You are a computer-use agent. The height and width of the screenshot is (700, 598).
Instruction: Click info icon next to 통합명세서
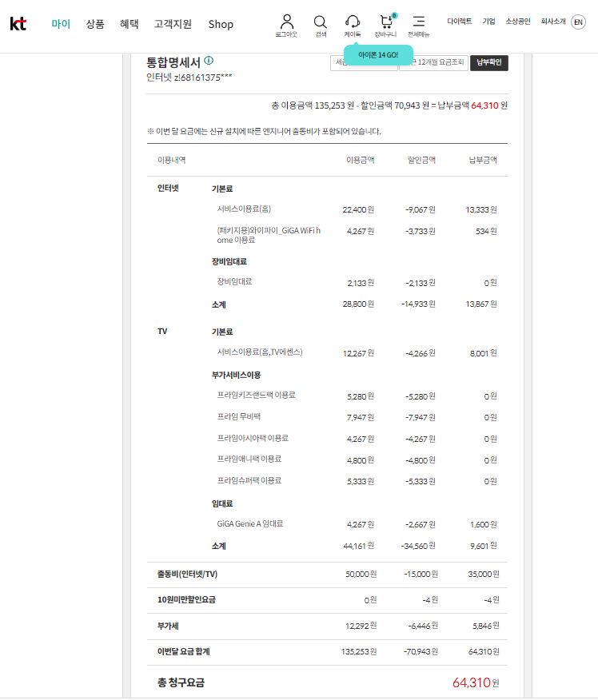pos(209,61)
